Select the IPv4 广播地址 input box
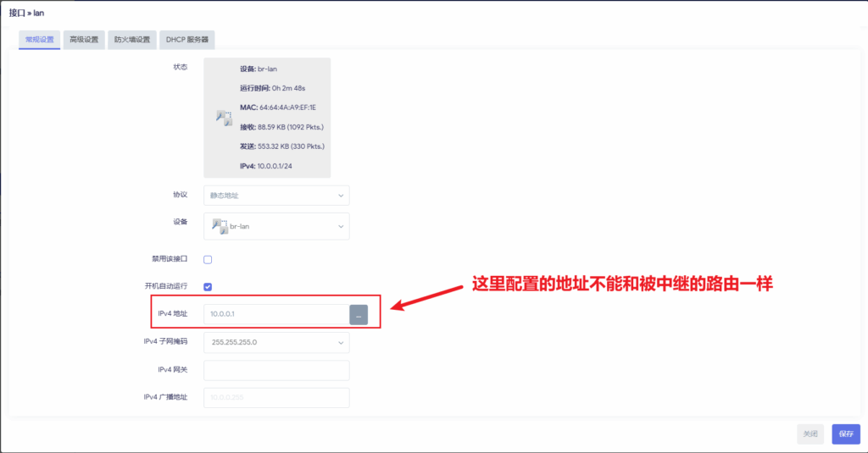This screenshot has height=453, width=868. [276, 398]
